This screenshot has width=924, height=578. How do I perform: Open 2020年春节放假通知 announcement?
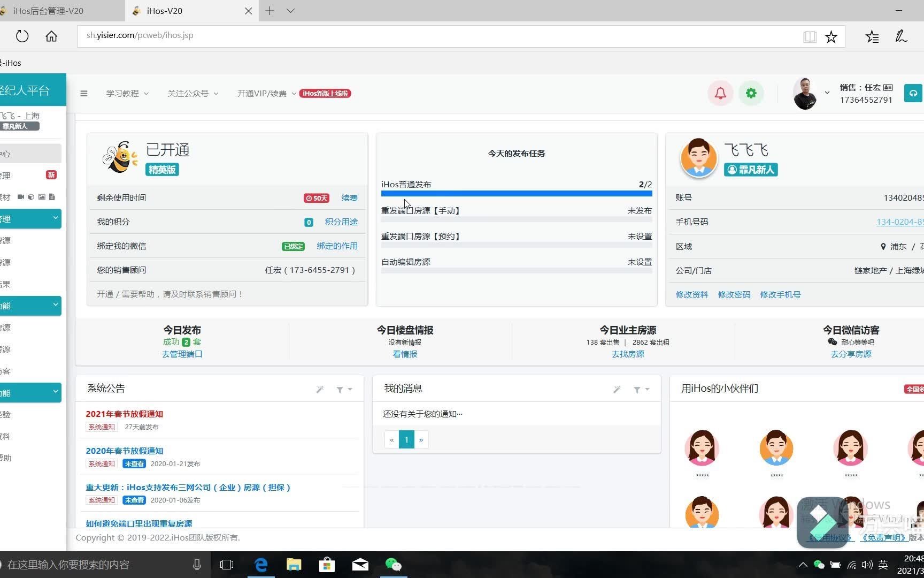124,451
